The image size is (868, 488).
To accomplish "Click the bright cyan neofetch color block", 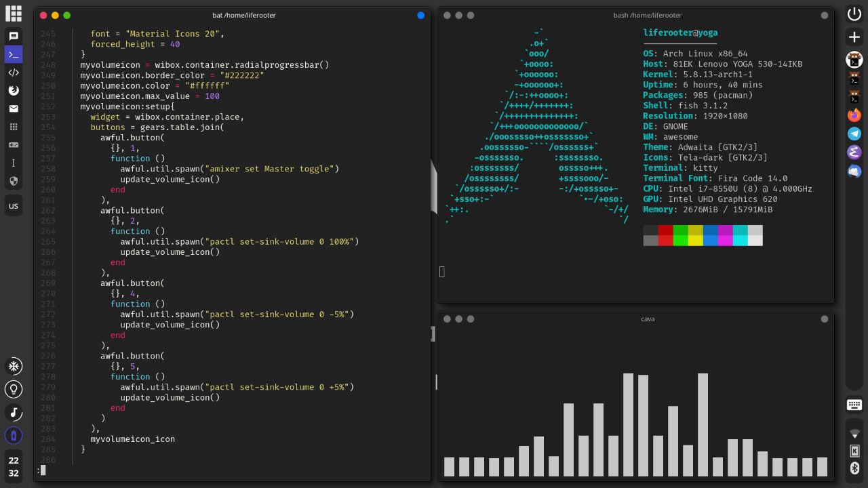I will pos(740,241).
